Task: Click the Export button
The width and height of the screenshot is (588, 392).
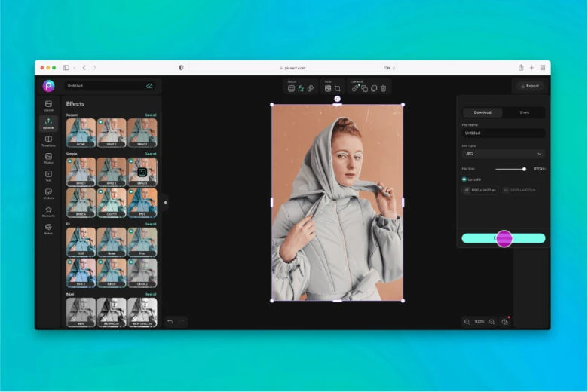Action: coord(530,86)
